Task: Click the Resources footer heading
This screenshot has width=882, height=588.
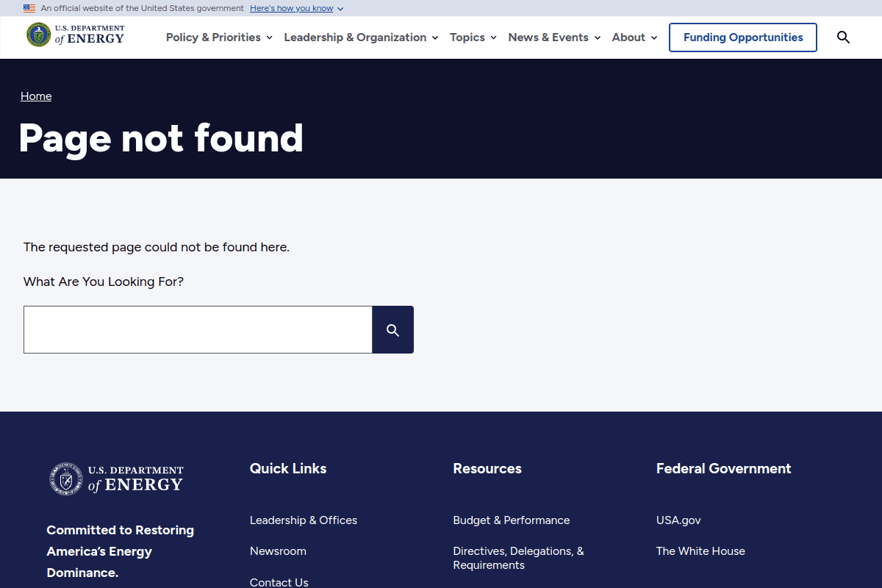Action: click(487, 468)
